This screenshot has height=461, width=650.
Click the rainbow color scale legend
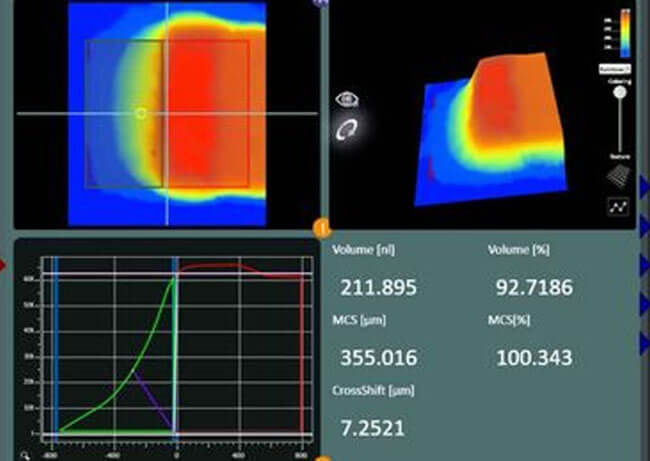click(x=624, y=36)
